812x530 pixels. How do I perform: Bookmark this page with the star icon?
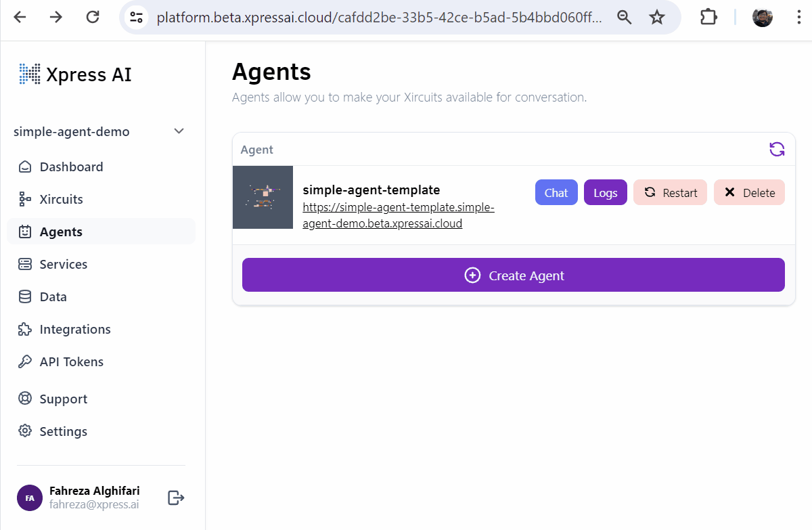pos(657,18)
